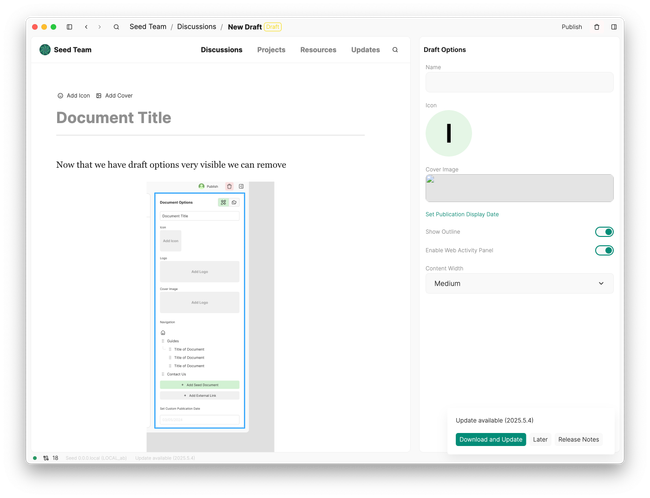This screenshot has width=650, height=498.
Task: Click the back navigation arrow
Action: click(86, 27)
